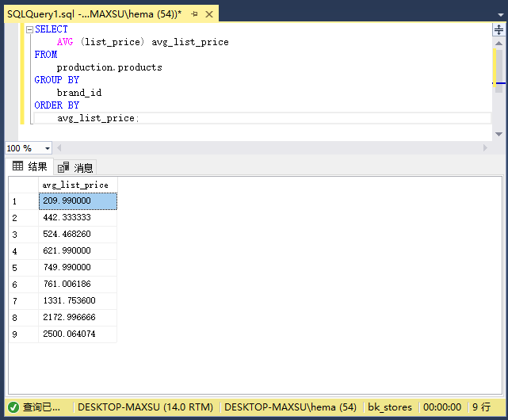Click the 查询已... status text

click(x=41, y=407)
